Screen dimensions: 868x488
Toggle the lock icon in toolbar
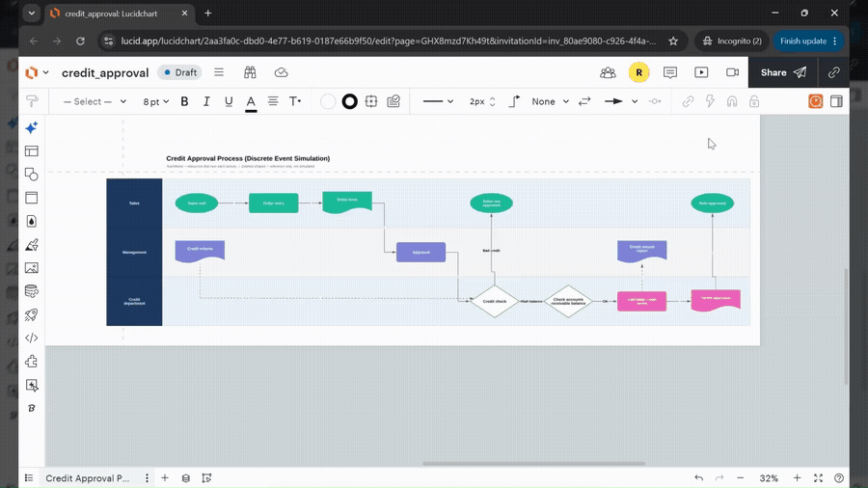754,101
